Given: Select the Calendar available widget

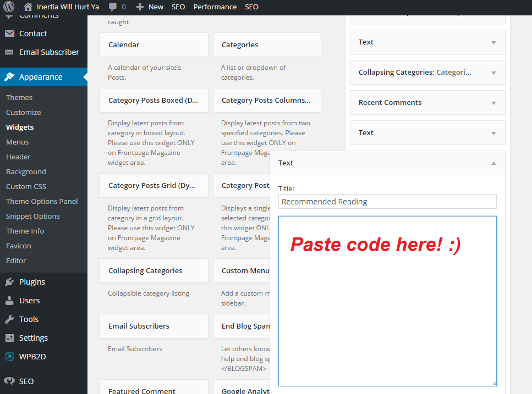Looking at the screenshot, I should (153, 45).
